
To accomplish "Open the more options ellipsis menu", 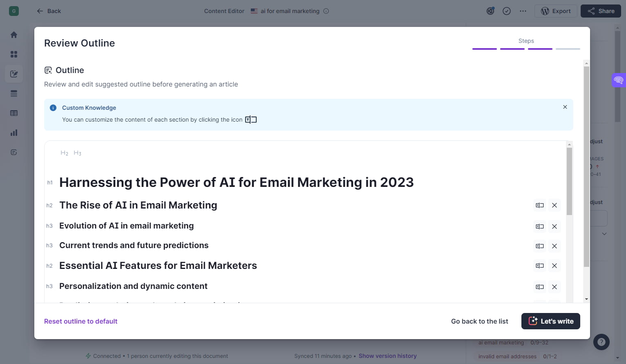I will (x=523, y=11).
